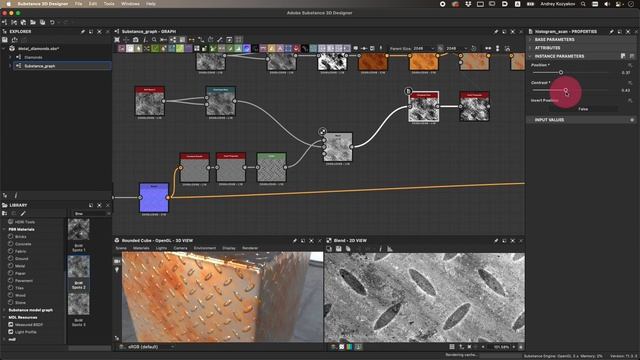This screenshot has width=640, height=360.
Task: Select Concrete category in Library
Action: click(x=23, y=244)
